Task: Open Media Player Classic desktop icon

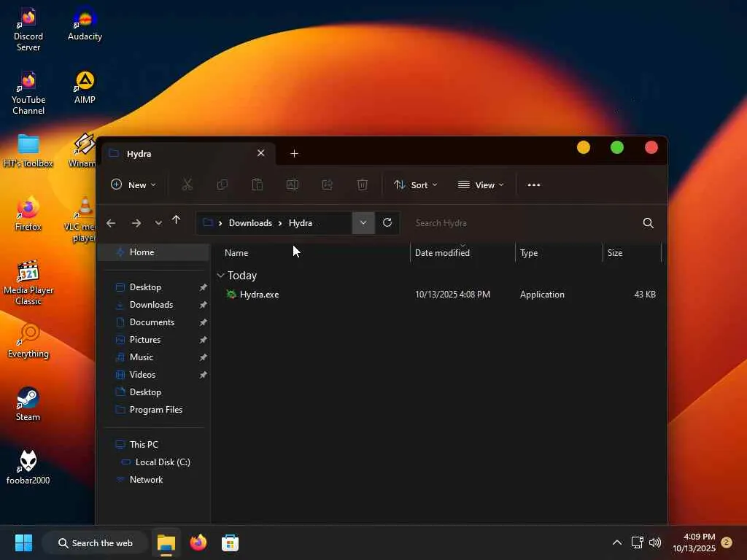Action: pos(28,283)
